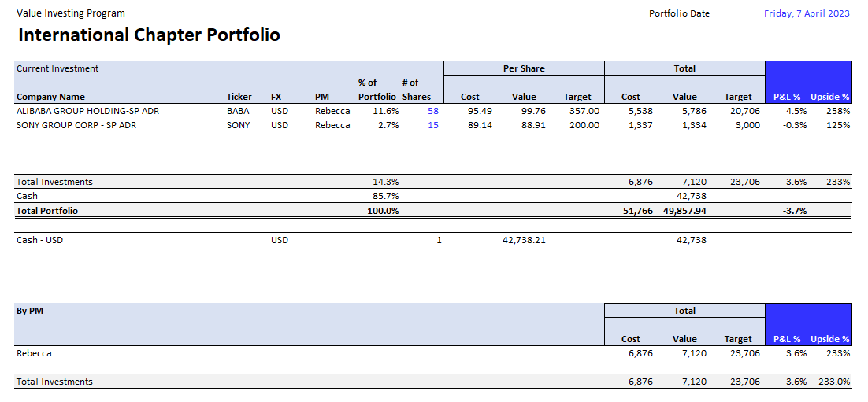This screenshot has height=402, width=868.
Task: Click the upper table's P&L % header
Action: point(787,97)
